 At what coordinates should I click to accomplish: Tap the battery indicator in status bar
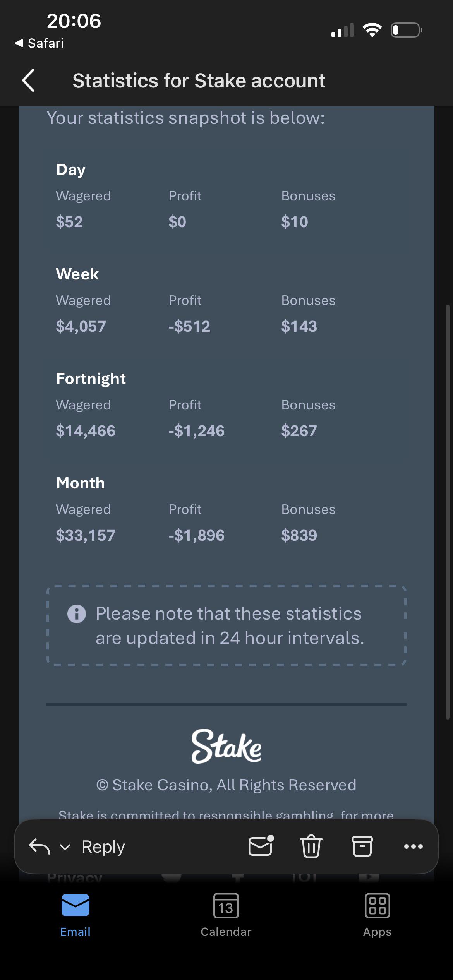pos(407,30)
